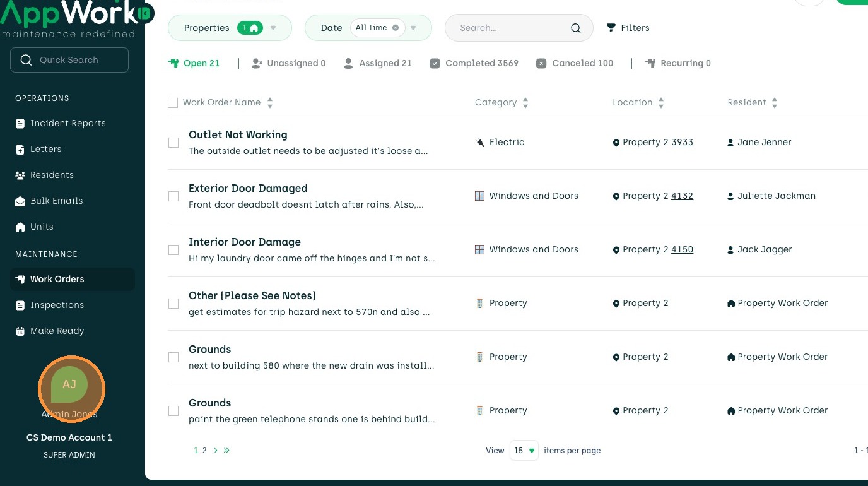This screenshot has height=486, width=868.
Task: Click the Property building icon in Other (Please See Notes) row
Action: coord(479,304)
